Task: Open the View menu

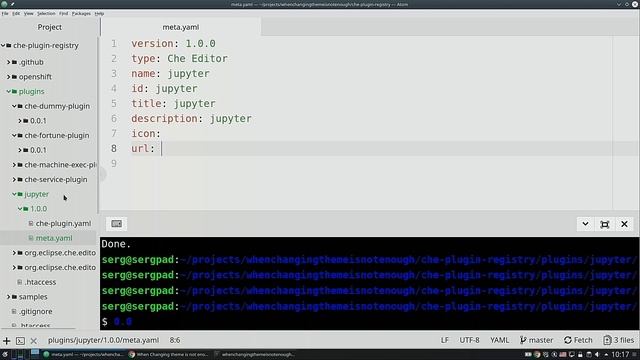Action: click(29, 13)
